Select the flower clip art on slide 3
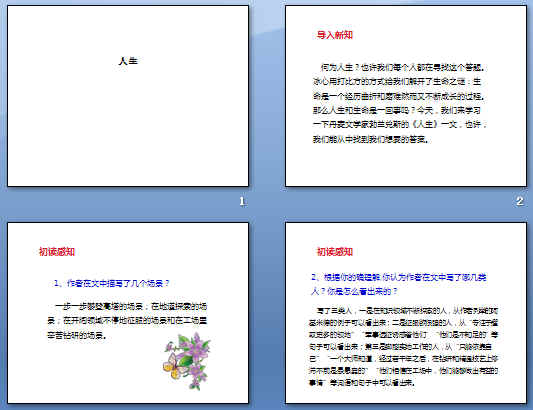This screenshot has height=410, width=533. point(187,361)
